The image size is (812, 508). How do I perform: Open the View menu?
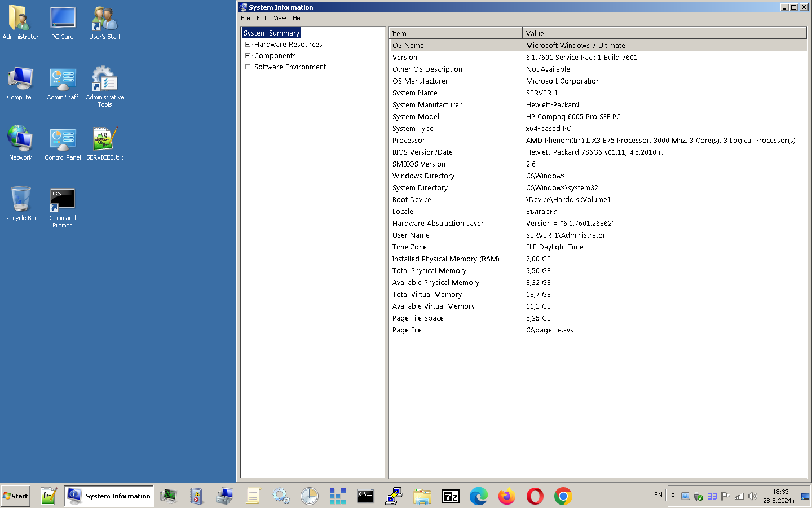point(280,18)
